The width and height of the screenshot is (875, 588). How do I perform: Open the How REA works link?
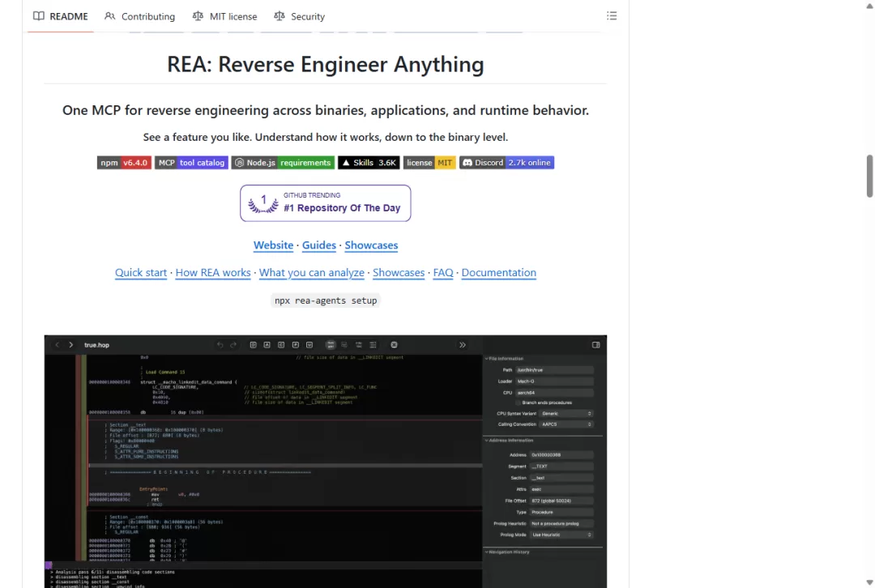[213, 272]
